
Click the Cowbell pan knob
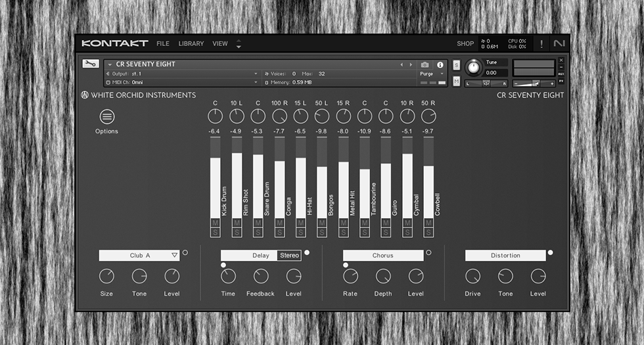(428, 116)
